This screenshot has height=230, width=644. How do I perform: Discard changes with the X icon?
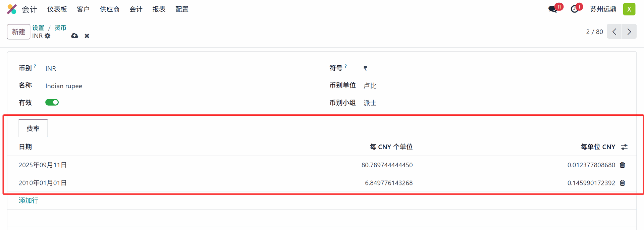(x=87, y=36)
